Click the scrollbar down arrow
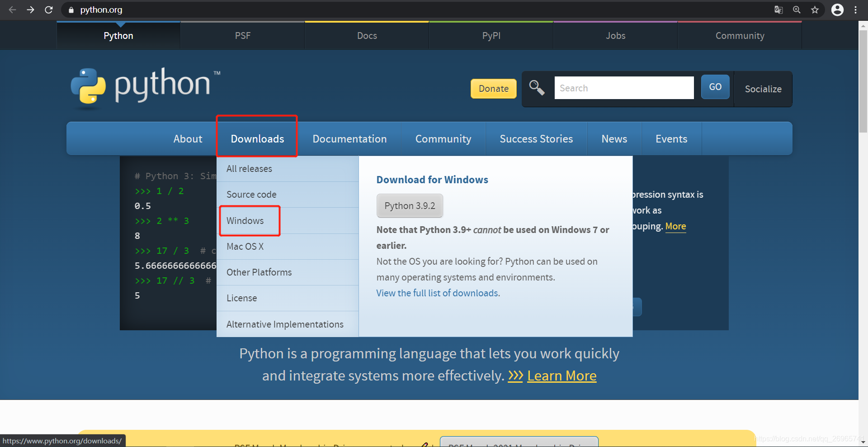Image resolution: width=868 pixels, height=447 pixels. pos(863,442)
